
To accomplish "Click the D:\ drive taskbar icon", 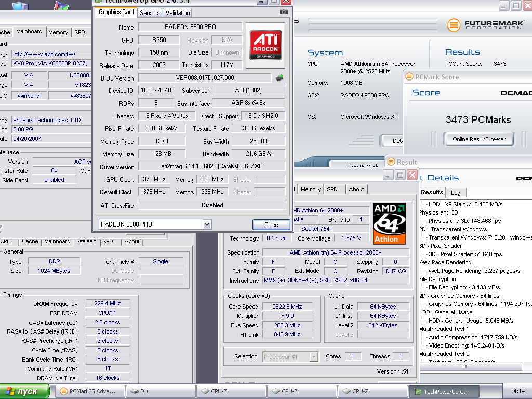I will point(135,391).
